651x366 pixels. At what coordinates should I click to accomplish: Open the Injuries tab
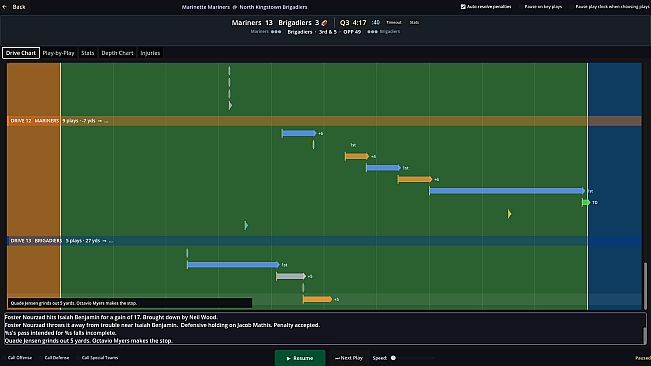tap(150, 53)
